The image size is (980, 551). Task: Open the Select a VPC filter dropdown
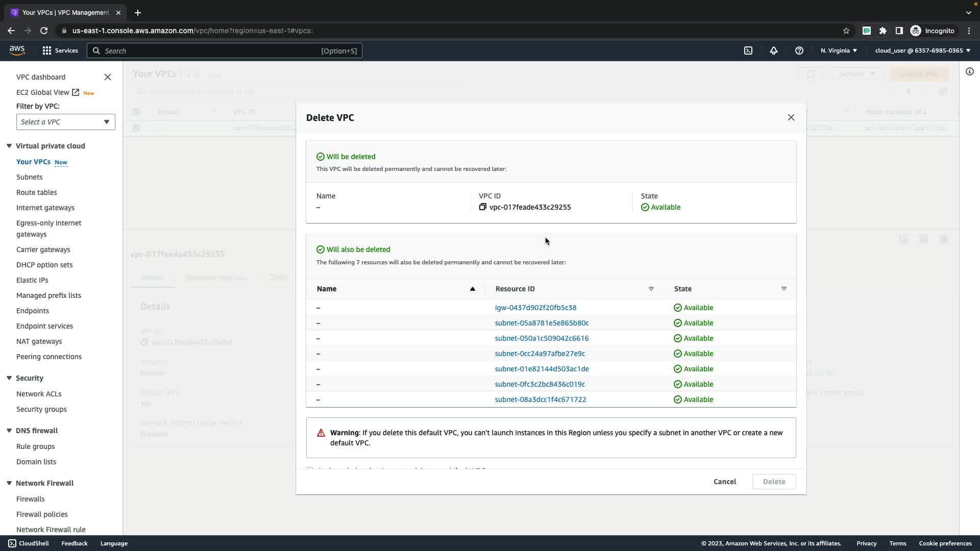pos(65,122)
